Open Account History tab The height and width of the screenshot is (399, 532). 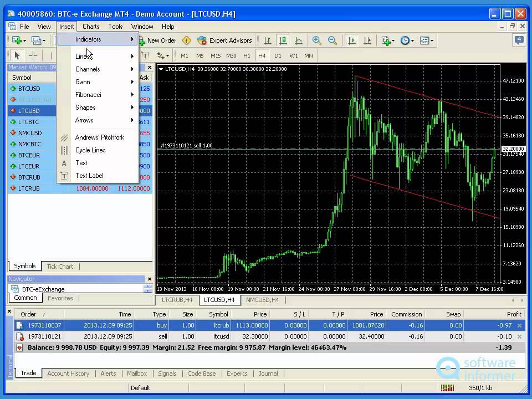tap(68, 374)
